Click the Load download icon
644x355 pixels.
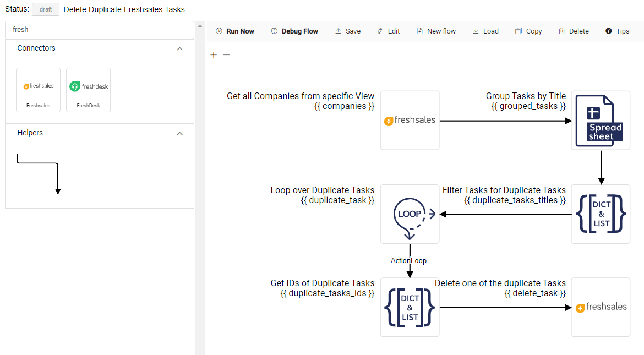[x=476, y=31]
